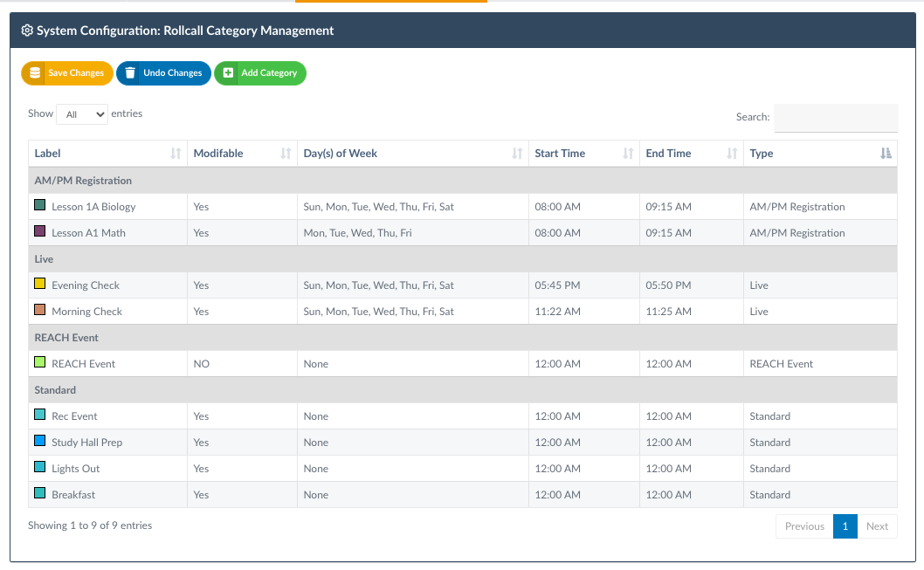Screen dimensions: 924x570
Task: Select the Lesson 1A Biology label
Action: tap(93, 207)
